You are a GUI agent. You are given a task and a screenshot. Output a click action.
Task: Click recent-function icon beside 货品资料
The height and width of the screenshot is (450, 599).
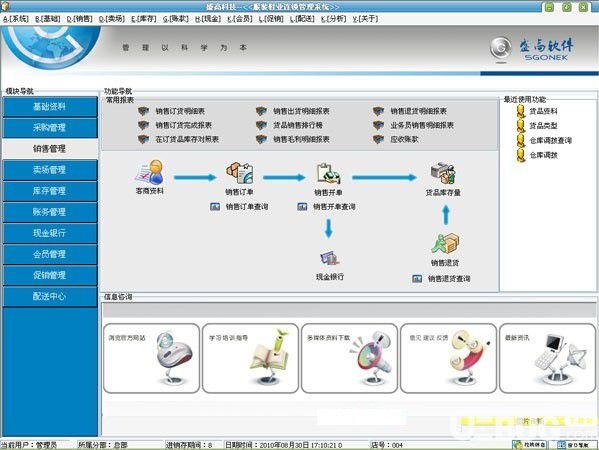pyautogui.click(x=521, y=111)
